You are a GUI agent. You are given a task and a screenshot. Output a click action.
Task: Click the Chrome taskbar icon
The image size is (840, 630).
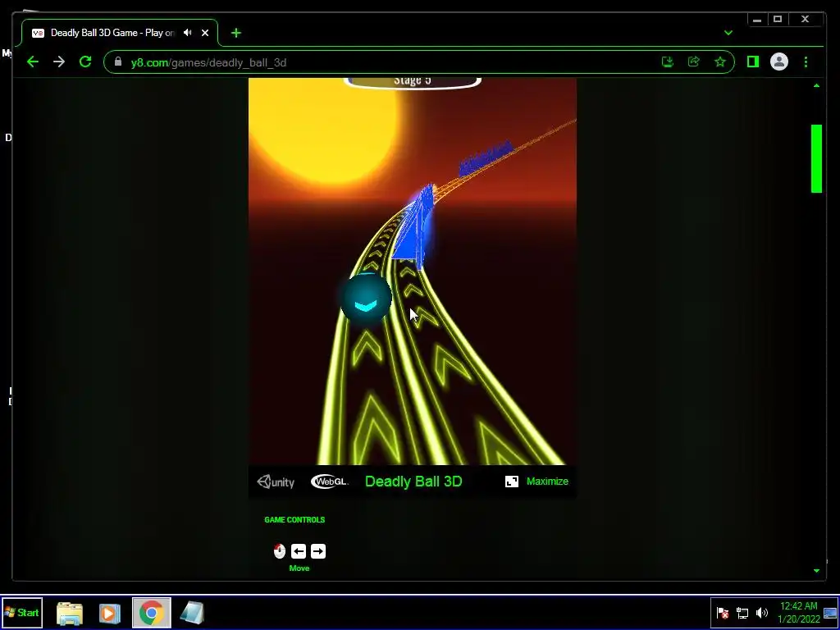[x=152, y=613]
